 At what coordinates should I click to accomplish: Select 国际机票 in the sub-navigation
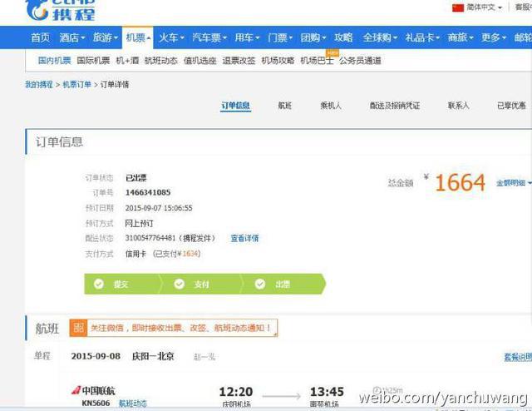point(93,61)
